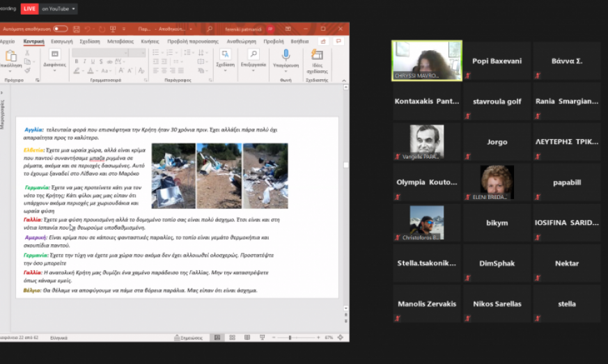This screenshot has height=364, width=608.
Task: Toggle numbered list button
Action: pyautogui.click(x=170, y=53)
